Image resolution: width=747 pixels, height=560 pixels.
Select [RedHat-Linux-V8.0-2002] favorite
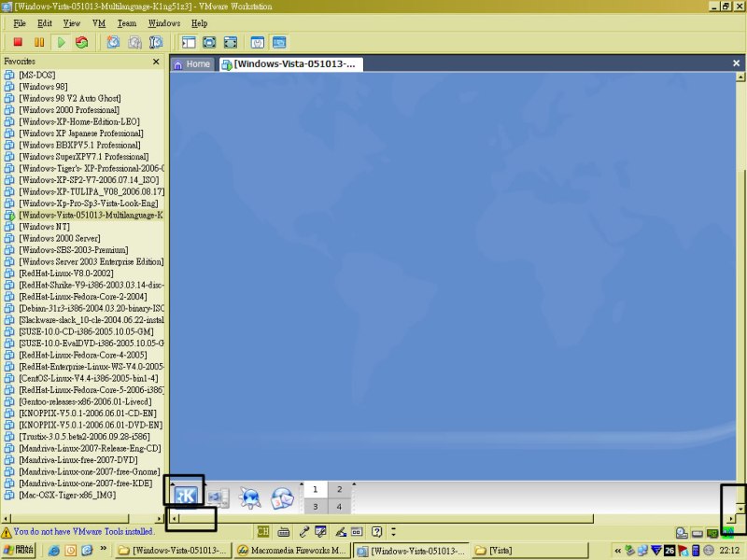pyautogui.click(x=66, y=273)
